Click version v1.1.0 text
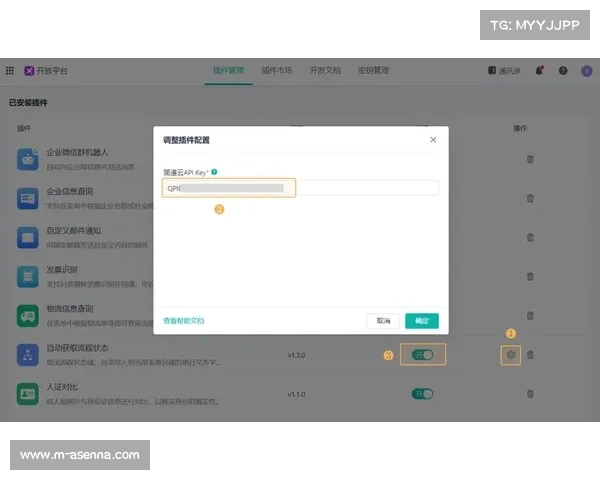Screen dimensions: 600x480 tap(297, 394)
